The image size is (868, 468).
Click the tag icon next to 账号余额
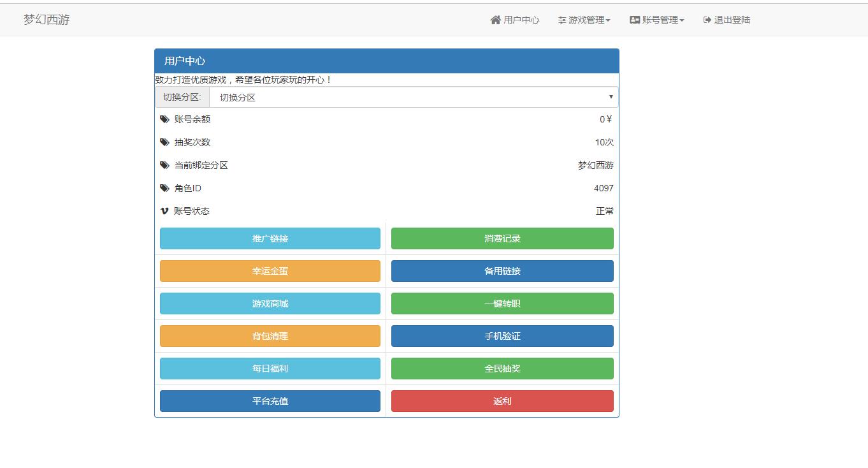tap(164, 119)
